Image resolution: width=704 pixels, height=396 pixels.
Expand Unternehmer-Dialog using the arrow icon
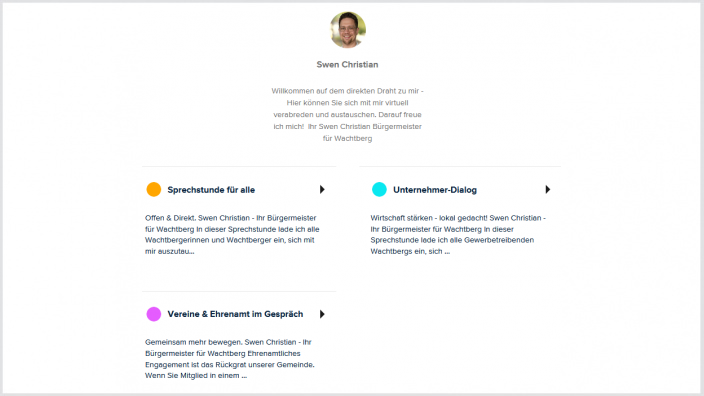pyautogui.click(x=547, y=189)
